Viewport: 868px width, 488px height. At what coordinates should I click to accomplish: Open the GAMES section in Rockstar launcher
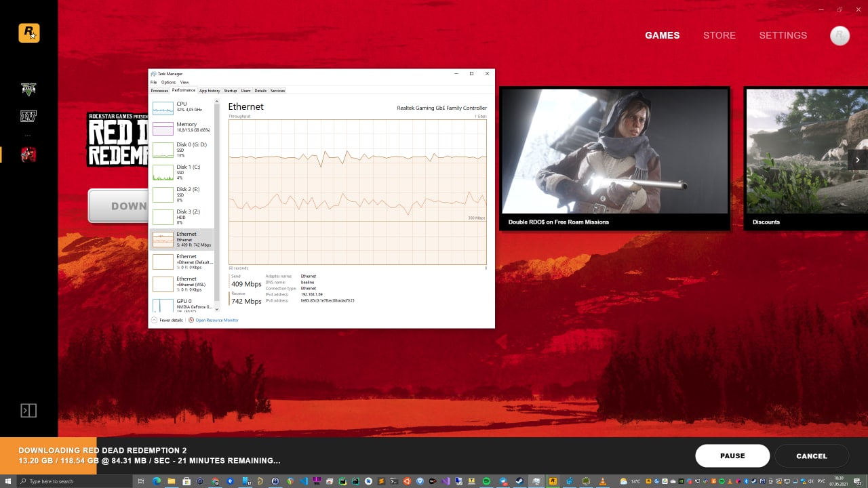coord(662,35)
